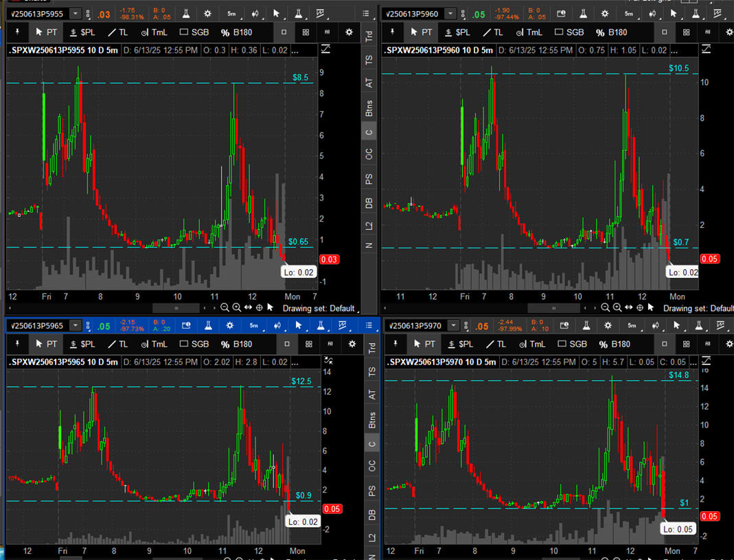The width and height of the screenshot is (734, 560).
Task: Switch P5955 to single chart layout
Action: coord(285,32)
